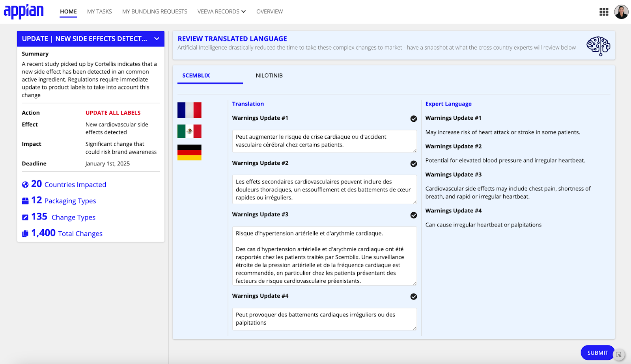The height and width of the screenshot is (364, 631).
Task: Click the January 1st, 2025 deadline value
Action: click(x=107, y=163)
